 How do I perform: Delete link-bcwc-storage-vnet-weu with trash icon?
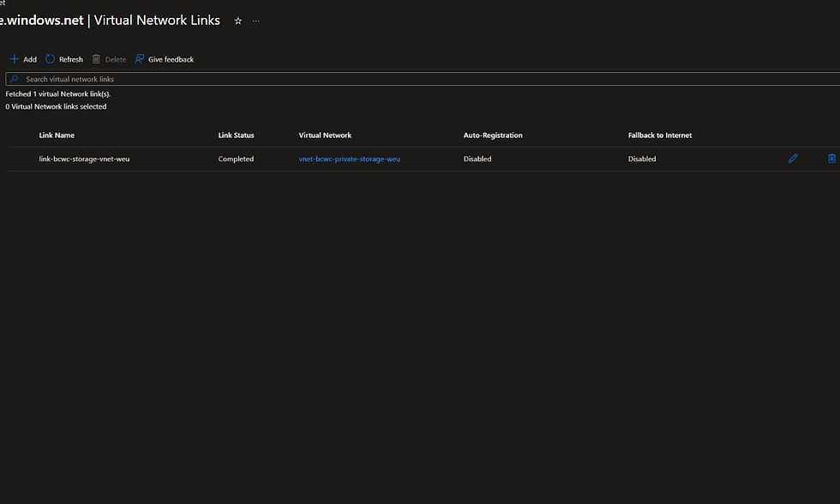831,159
